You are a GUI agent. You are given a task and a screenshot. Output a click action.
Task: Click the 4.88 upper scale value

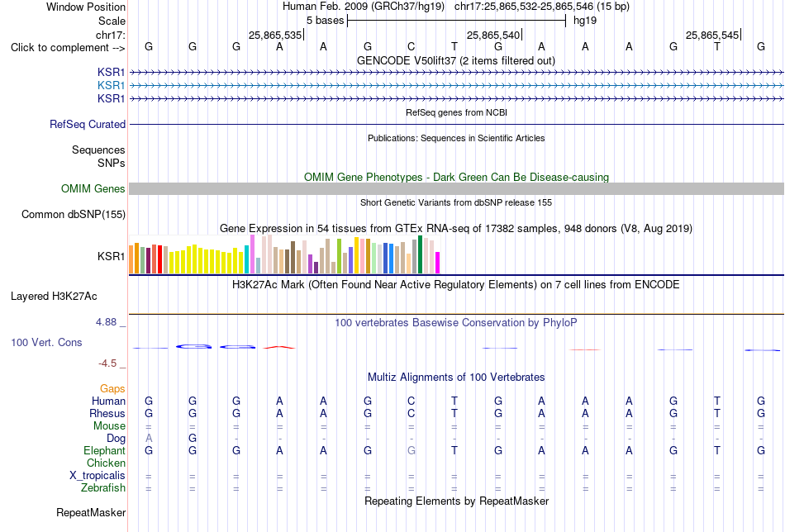106,322
